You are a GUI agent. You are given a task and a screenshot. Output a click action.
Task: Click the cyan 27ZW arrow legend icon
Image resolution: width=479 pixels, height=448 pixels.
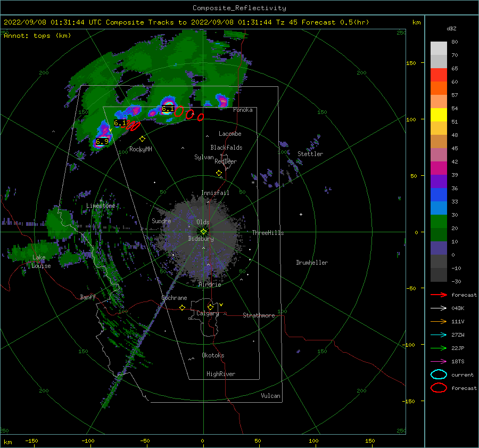tap(439, 335)
